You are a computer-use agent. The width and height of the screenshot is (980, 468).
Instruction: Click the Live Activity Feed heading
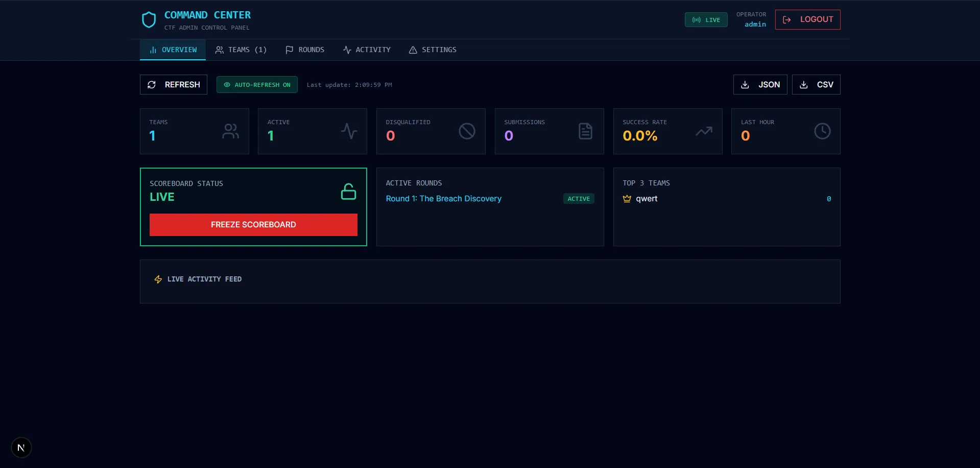pyautogui.click(x=204, y=279)
